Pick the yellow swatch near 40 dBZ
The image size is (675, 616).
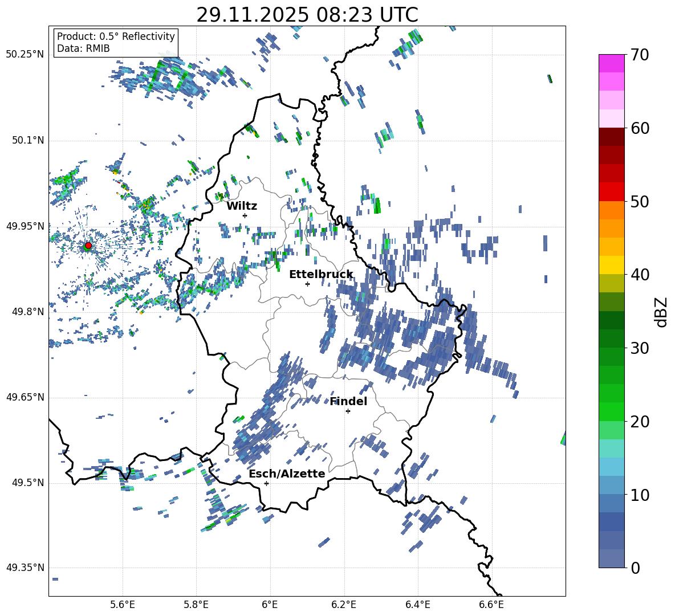click(612, 265)
